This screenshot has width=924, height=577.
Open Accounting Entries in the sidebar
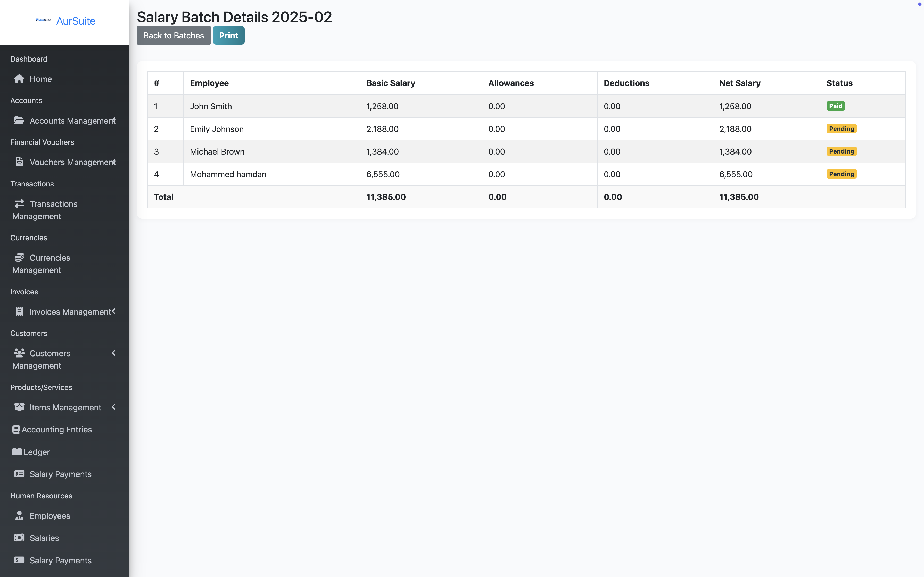56,430
